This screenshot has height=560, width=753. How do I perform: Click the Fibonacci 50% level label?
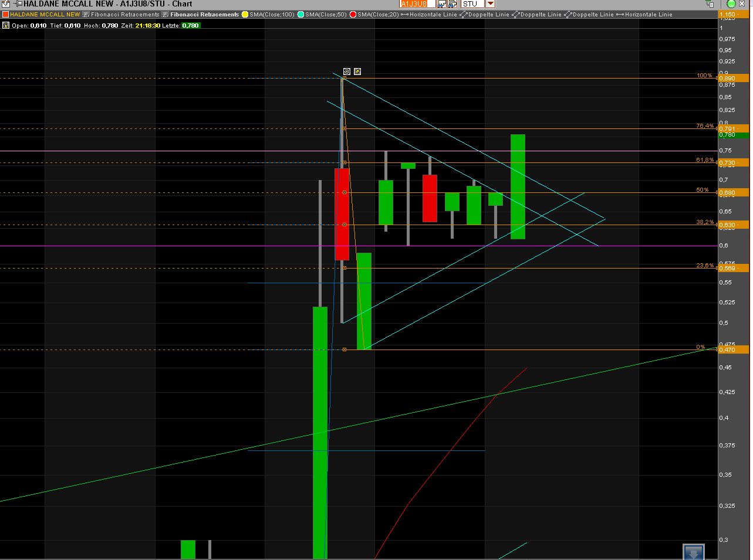(703, 190)
